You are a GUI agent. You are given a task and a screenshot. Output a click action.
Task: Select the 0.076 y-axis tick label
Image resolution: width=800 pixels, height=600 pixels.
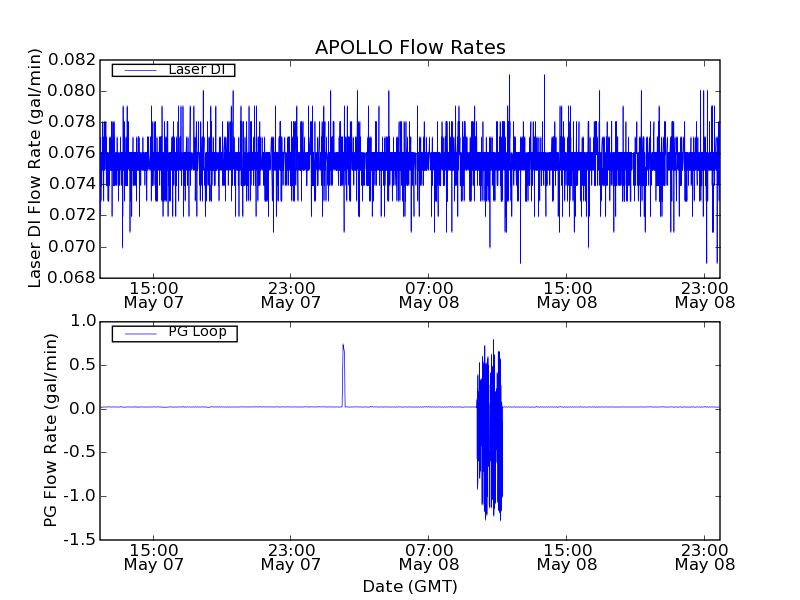(x=71, y=153)
